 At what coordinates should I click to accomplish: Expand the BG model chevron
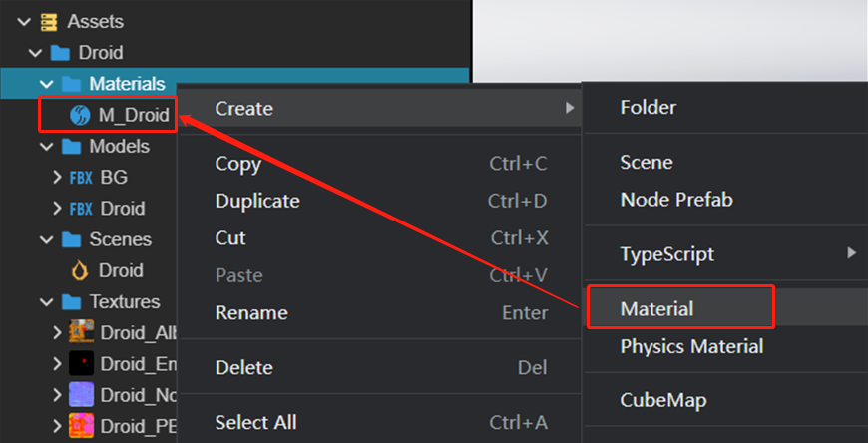[57, 178]
